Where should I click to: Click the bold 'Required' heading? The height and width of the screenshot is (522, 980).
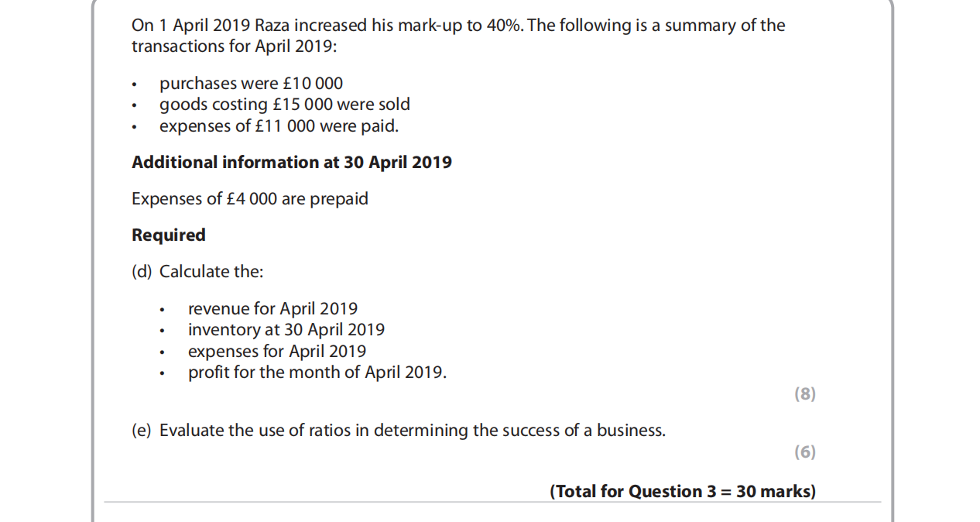click(168, 235)
